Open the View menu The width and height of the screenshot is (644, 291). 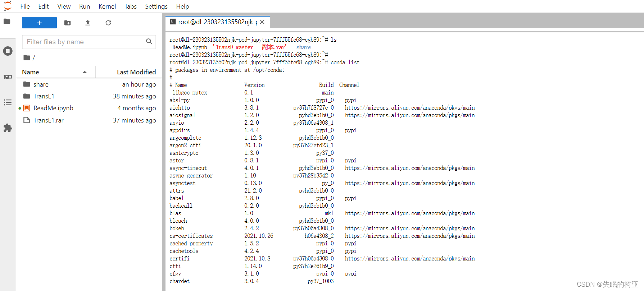(x=64, y=6)
